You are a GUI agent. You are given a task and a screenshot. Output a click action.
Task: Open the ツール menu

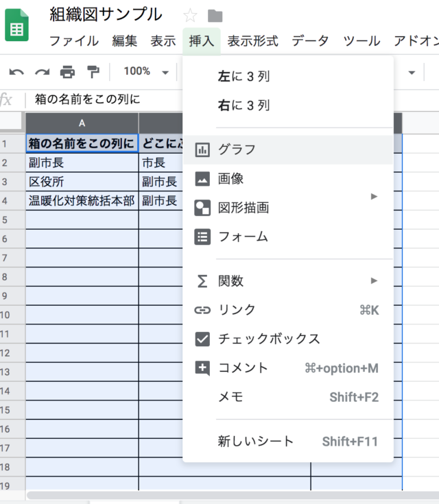pyautogui.click(x=361, y=41)
